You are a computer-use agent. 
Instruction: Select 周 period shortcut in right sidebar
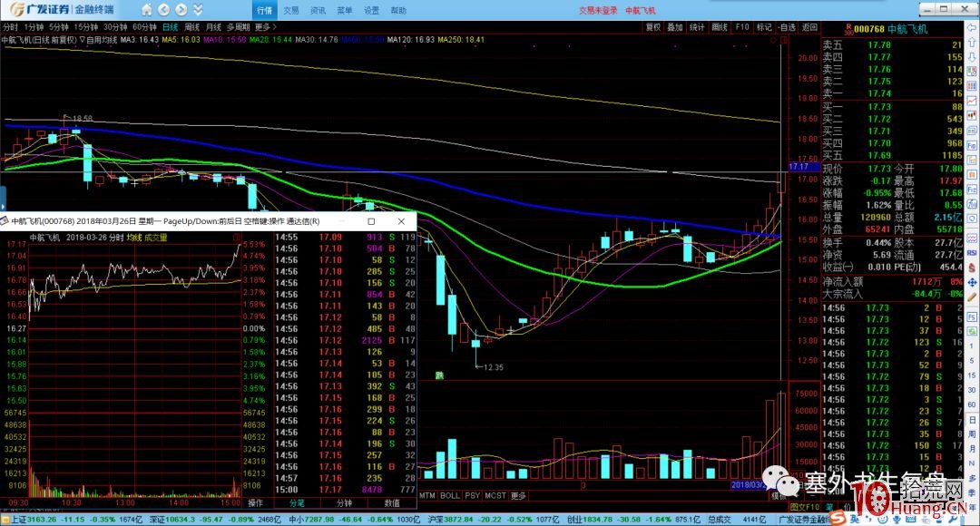972,433
